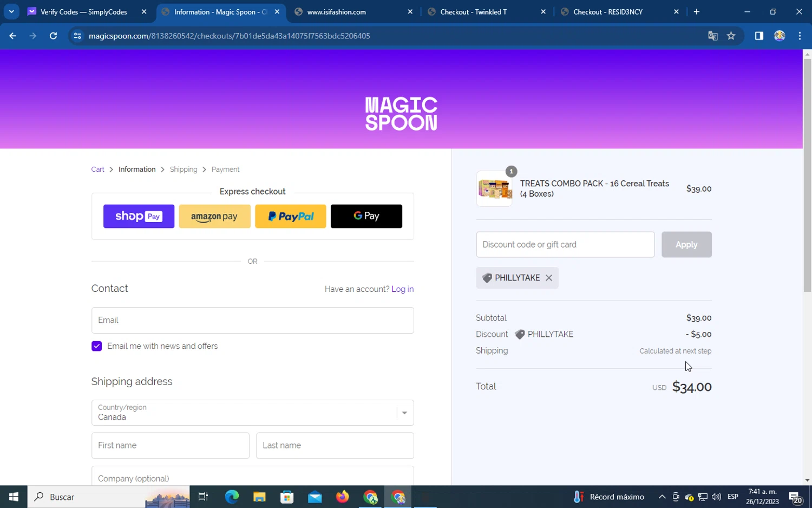Close the Checkout - RESID3NCY tab
The height and width of the screenshot is (508, 812).
coord(676,11)
